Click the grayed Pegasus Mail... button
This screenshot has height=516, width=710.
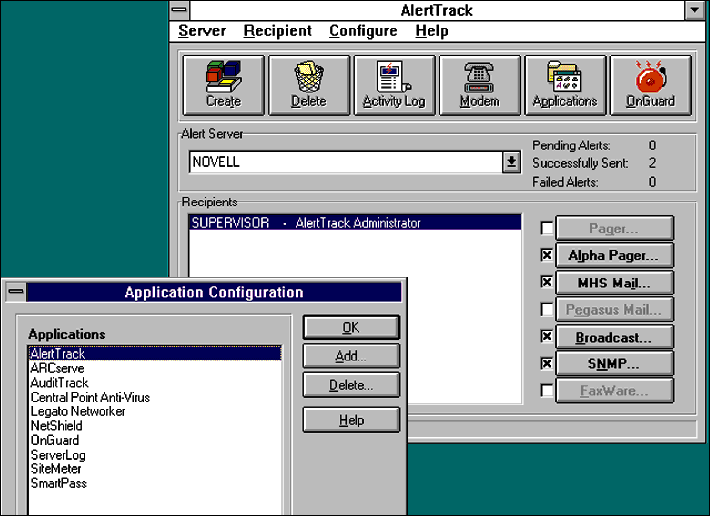[x=614, y=310]
